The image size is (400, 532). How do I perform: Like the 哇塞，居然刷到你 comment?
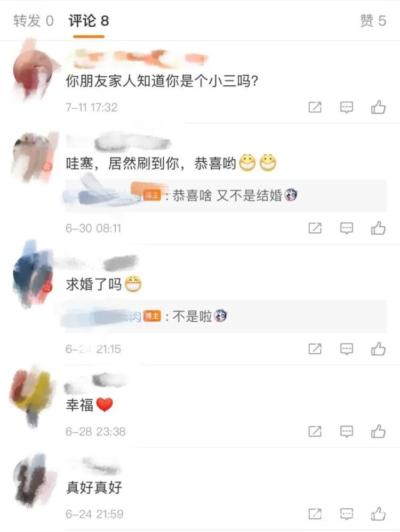point(378,228)
